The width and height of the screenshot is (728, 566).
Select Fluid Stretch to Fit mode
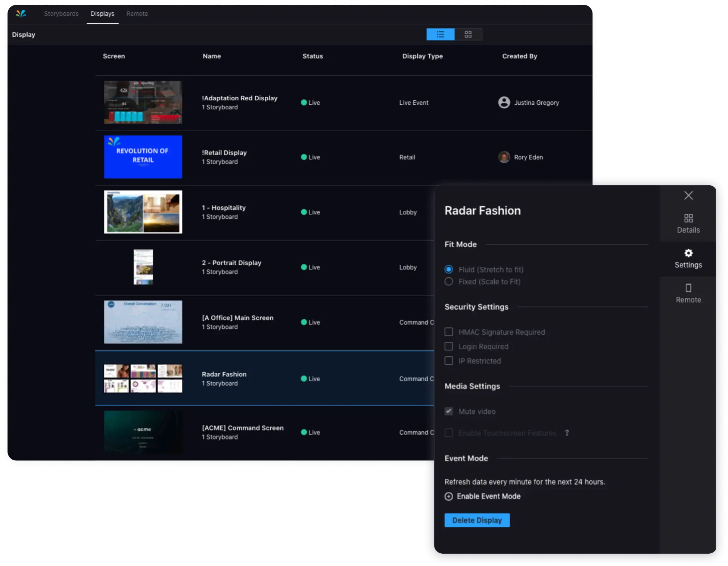pos(448,269)
